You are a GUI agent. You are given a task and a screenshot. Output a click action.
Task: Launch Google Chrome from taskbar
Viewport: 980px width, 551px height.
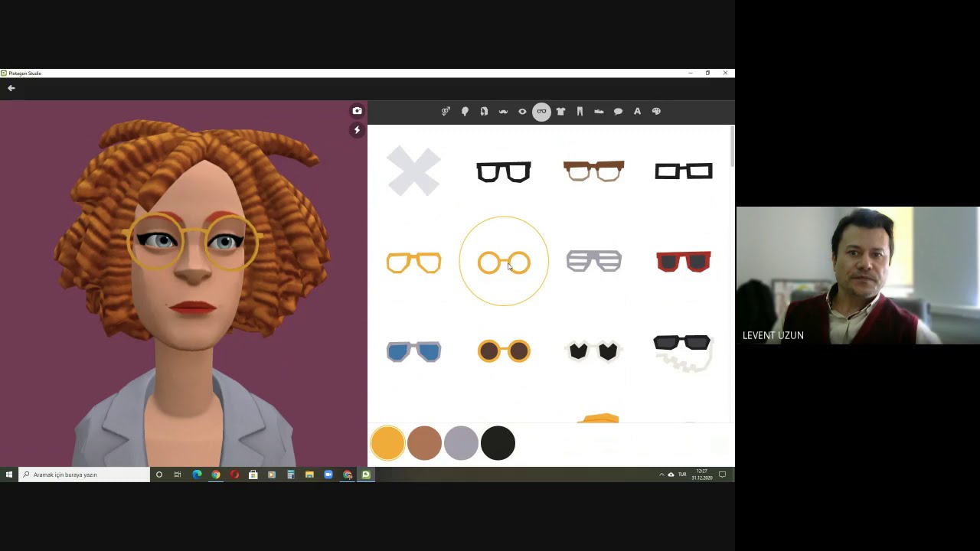click(x=216, y=474)
